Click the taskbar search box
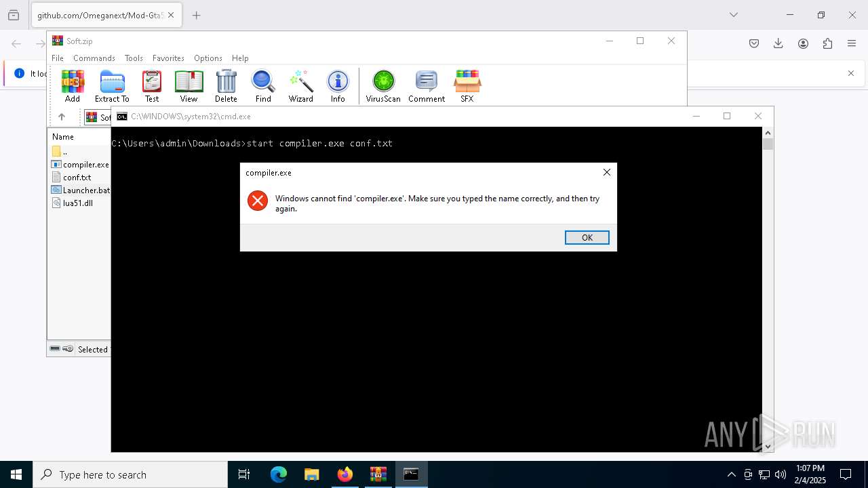The image size is (868, 488). point(130,474)
